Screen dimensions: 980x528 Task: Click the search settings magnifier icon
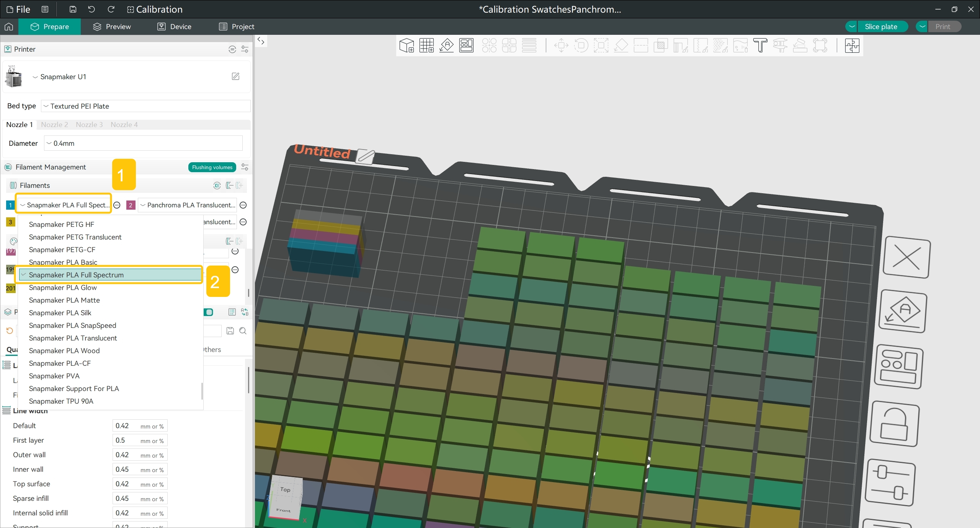243,331
